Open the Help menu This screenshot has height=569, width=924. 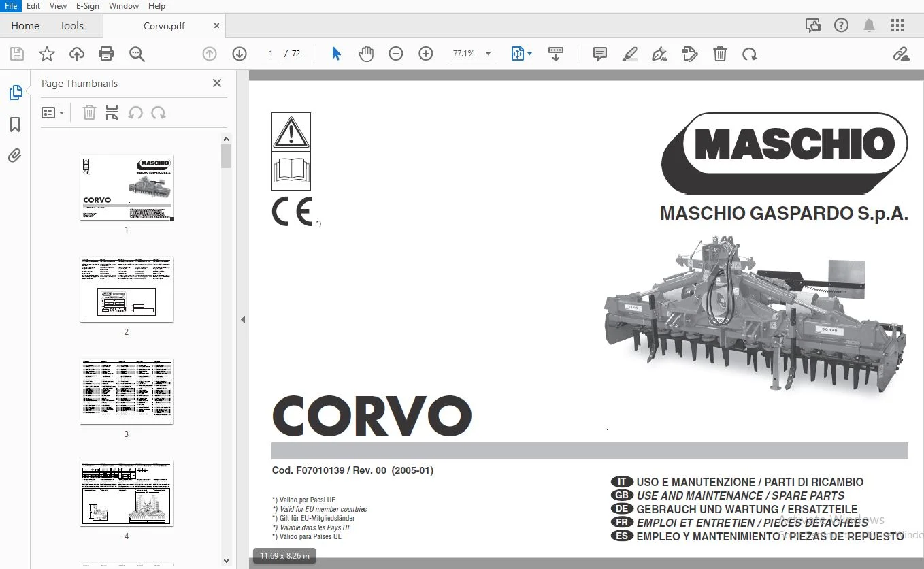(x=156, y=6)
